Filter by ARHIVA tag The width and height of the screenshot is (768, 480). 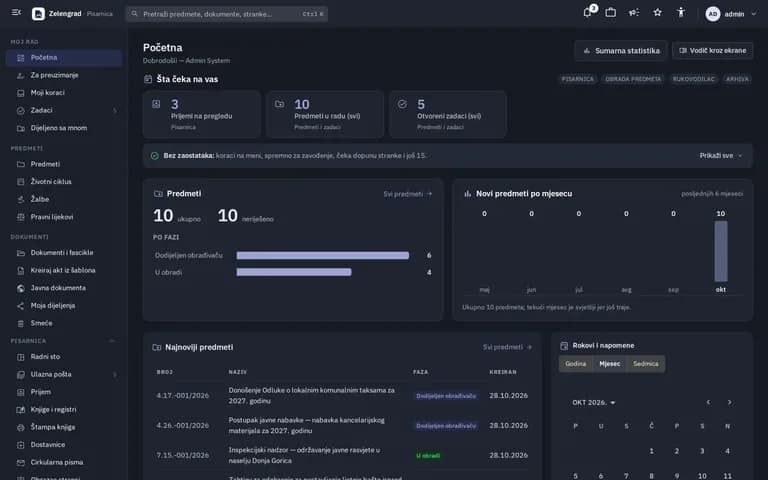click(737, 79)
